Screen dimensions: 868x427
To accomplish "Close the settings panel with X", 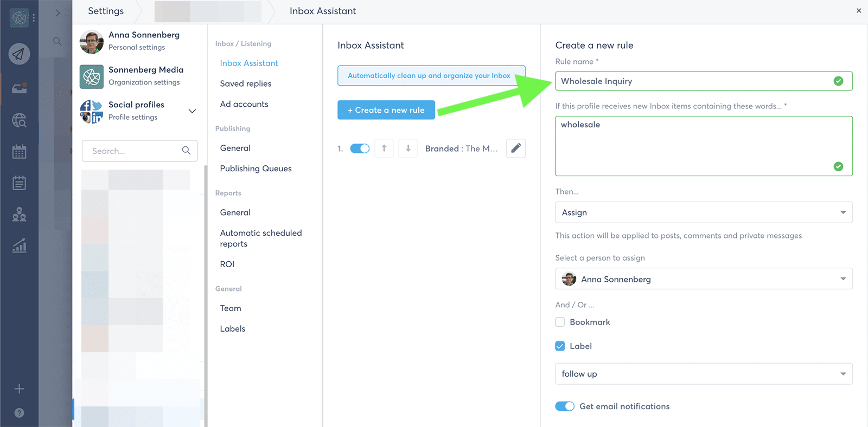I will pyautogui.click(x=859, y=10).
